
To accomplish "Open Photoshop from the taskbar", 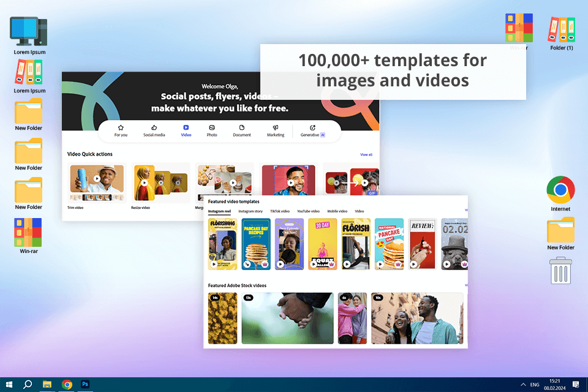I will pyautogui.click(x=85, y=384).
